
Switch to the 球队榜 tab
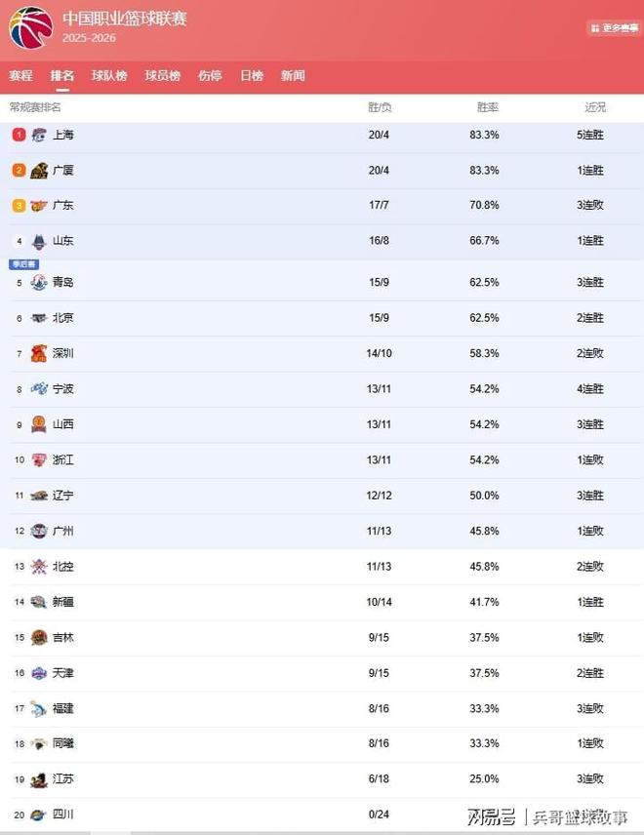click(109, 76)
